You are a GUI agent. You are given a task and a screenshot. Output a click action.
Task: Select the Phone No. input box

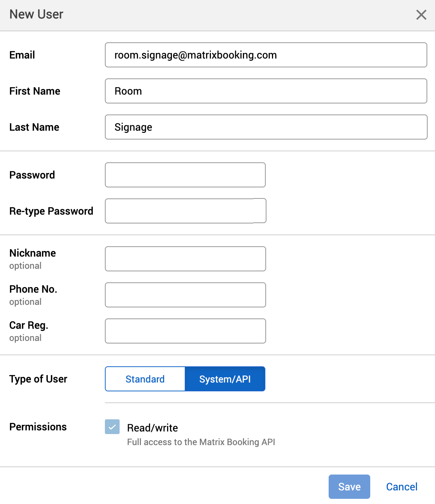coord(185,295)
